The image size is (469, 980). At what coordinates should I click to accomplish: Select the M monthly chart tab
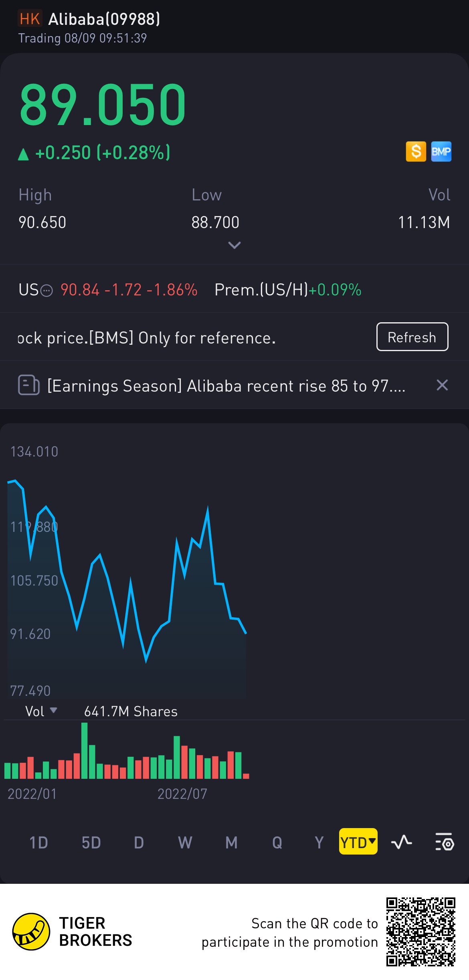(231, 843)
